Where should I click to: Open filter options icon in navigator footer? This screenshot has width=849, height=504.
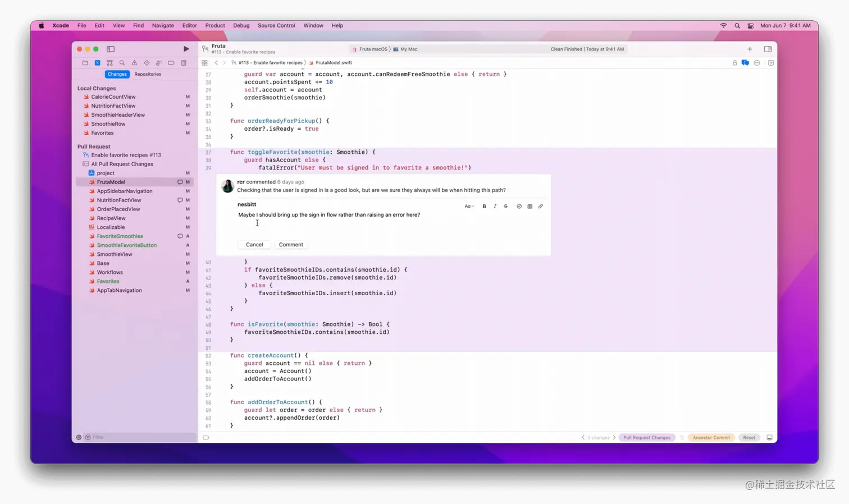click(x=88, y=437)
